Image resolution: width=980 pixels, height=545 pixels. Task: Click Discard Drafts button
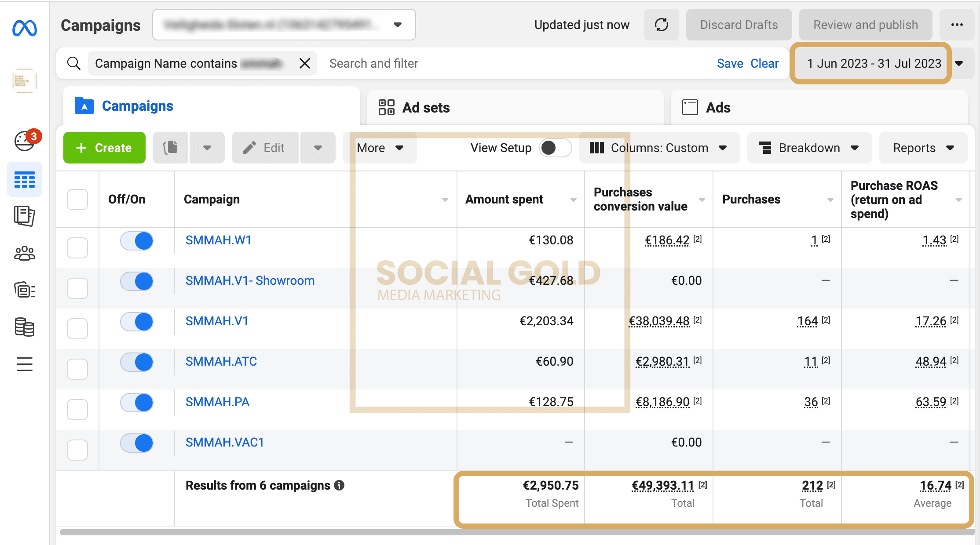pos(739,25)
